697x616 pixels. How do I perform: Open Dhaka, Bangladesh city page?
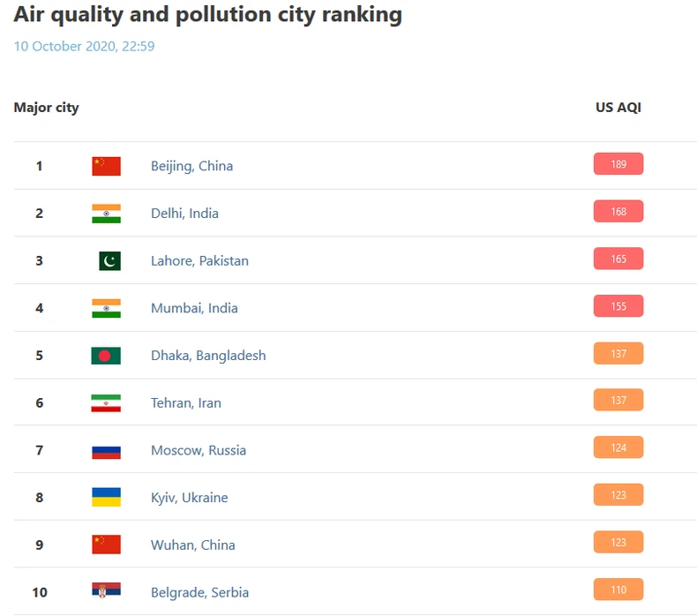point(208,356)
